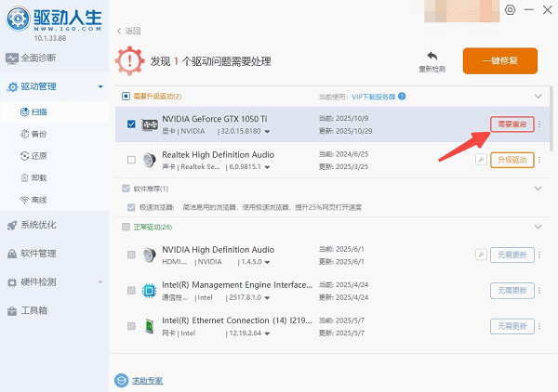Collapse the 正常驱动 section chevron
Viewport: 558px width, 392px height.
[537, 227]
